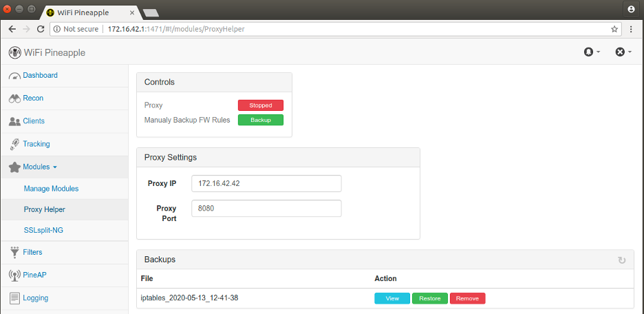Toggle the Proxy Stopped status button
The width and height of the screenshot is (644, 314).
pyautogui.click(x=260, y=105)
